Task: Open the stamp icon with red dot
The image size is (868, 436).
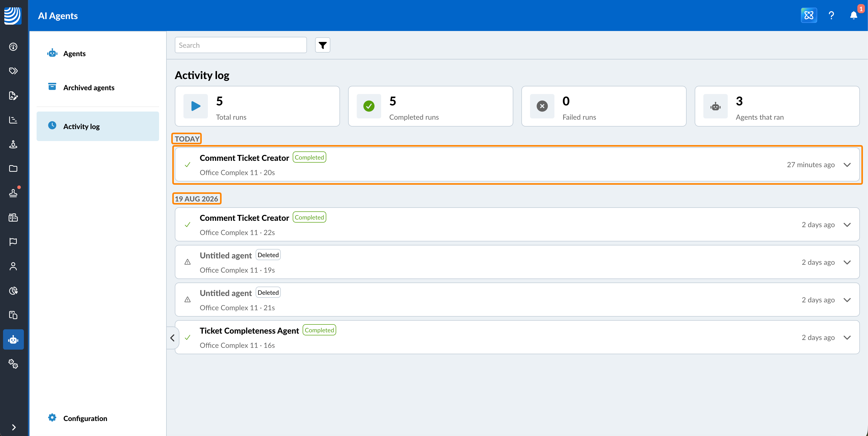Action: tap(13, 193)
